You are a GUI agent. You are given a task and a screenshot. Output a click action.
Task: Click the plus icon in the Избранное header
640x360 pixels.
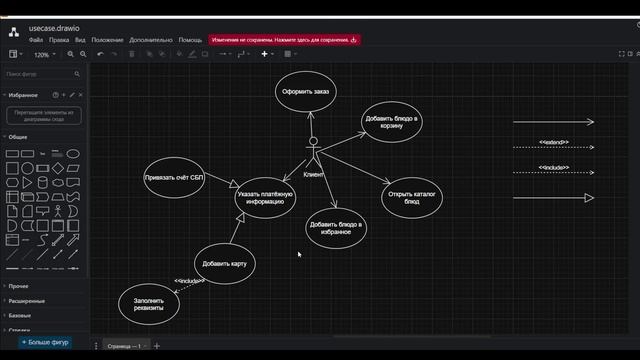coord(64,95)
